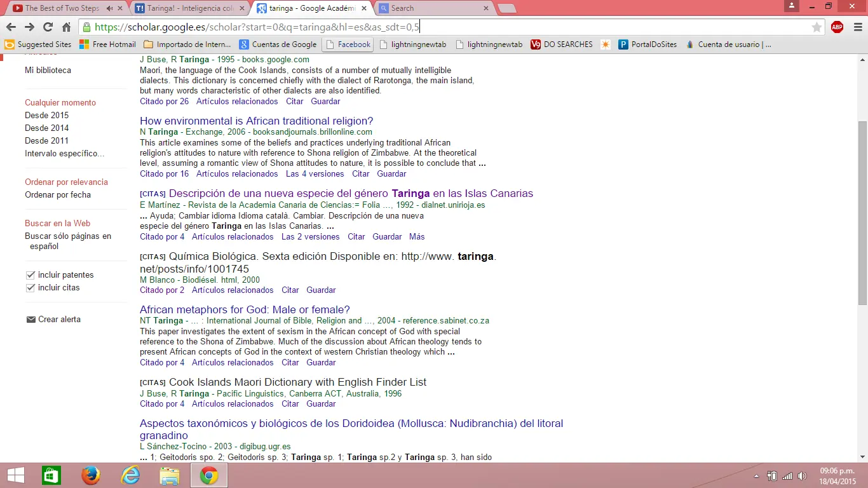
Task: Bookmark this page with the star icon
Action: pos(817,27)
